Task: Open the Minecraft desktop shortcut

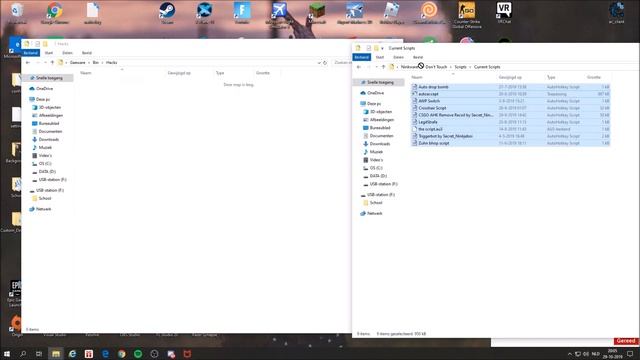Action: click(x=317, y=13)
